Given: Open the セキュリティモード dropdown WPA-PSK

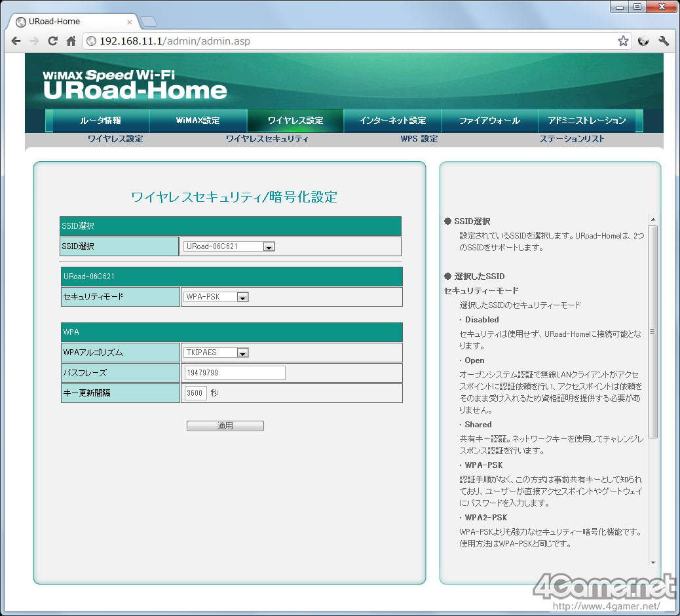Looking at the screenshot, I should (x=216, y=297).
